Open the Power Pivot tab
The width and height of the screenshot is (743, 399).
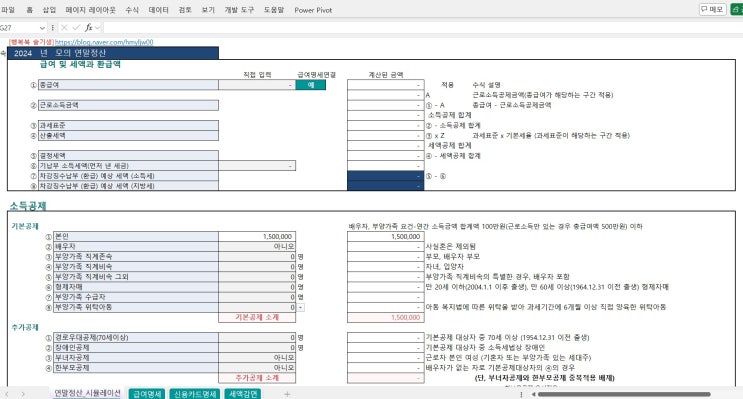point(313,9)
